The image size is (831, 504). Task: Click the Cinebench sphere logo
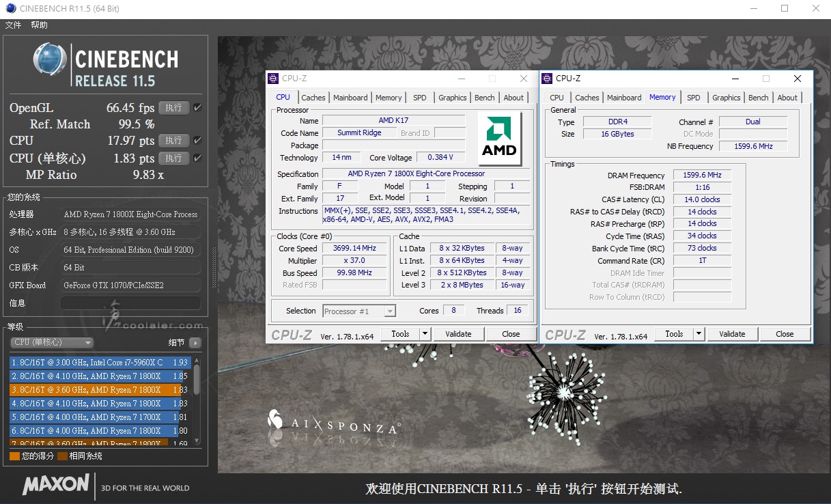[x=50, y=59]
